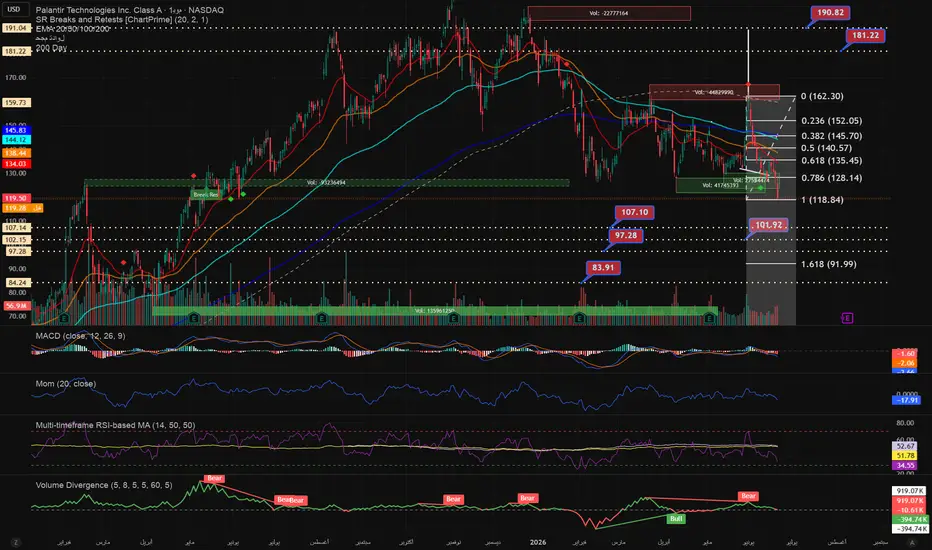This screenshot has width=932, height=550.
Task: Select the Fib level 0.5 (140.57) label
Action: click(x=826, y=148)
